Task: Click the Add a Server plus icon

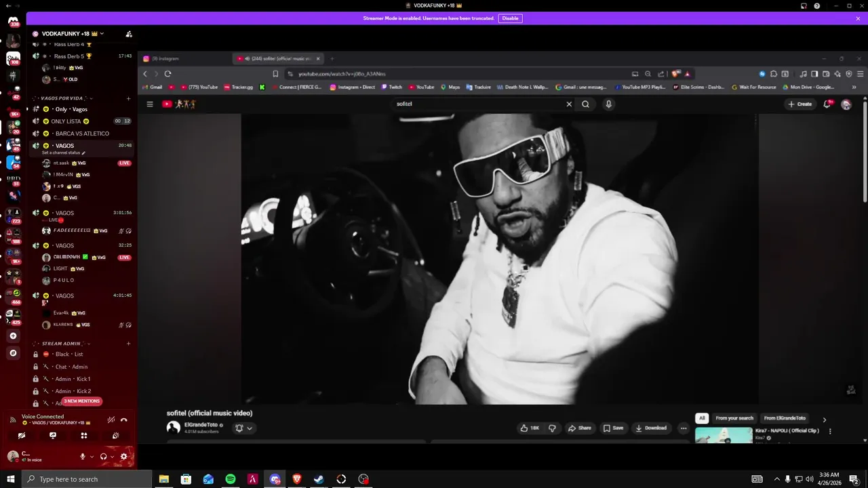Action: coord(13,336)
